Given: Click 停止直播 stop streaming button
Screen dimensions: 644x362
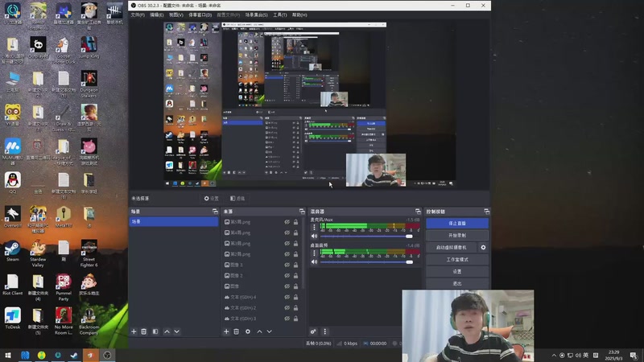Looking at the screenshot, I should pos(457,224).
